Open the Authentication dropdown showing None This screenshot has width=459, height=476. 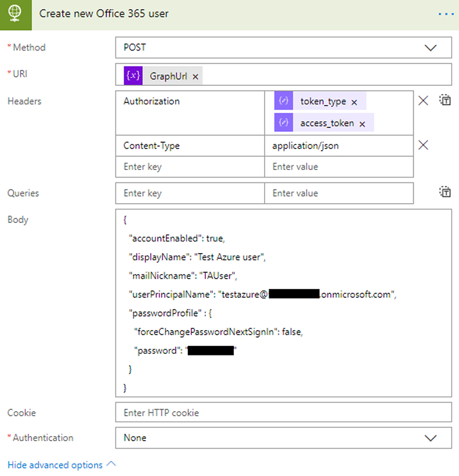[x=283, y=438]
